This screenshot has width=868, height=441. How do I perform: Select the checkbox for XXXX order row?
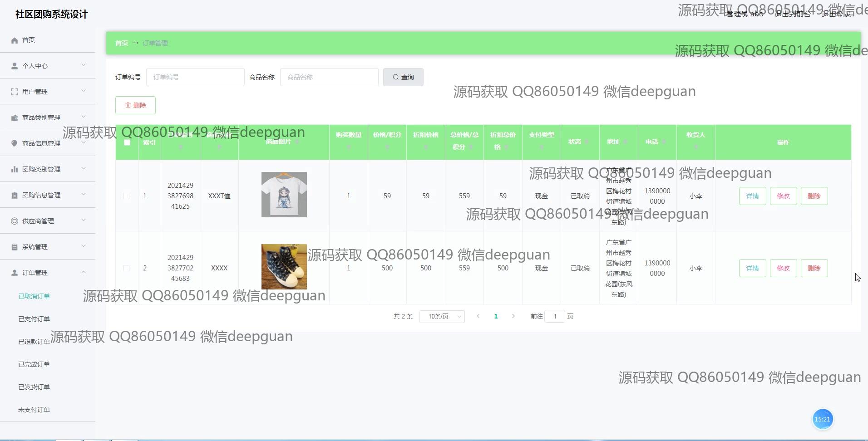pos(126,268)
